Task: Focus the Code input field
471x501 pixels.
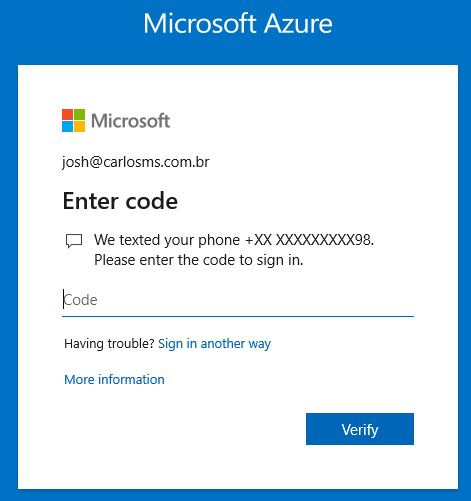Action: [x=238, y=300]
